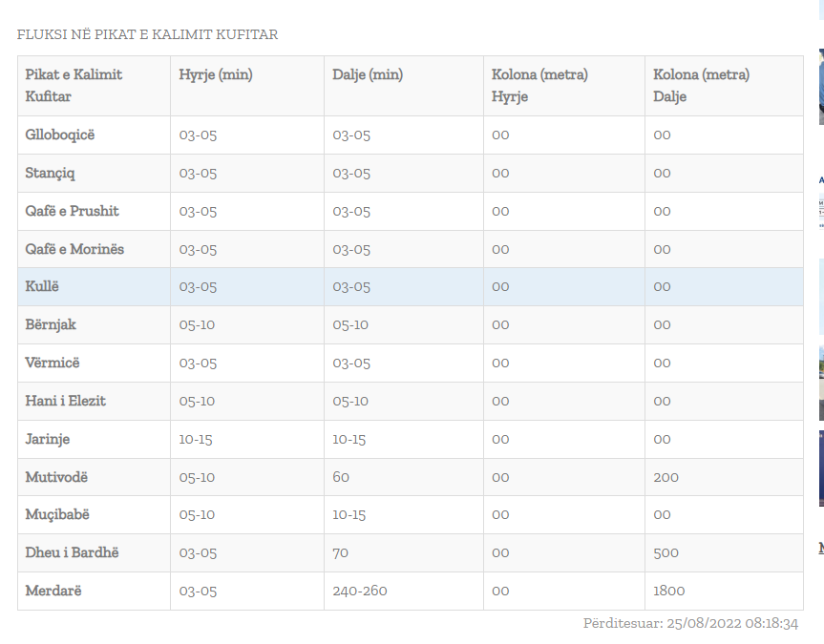Click the Qafë e Morinës entry
This screenshot has height=644, width=824.
[74, 249]
